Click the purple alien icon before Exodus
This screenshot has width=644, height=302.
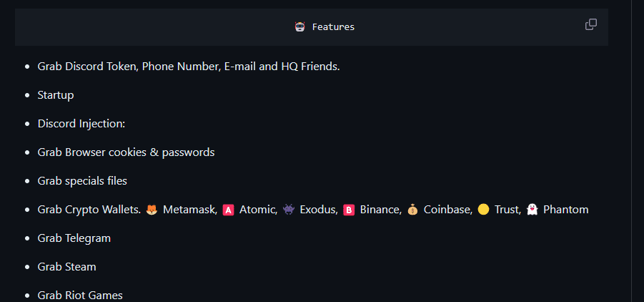pos(289,210)
